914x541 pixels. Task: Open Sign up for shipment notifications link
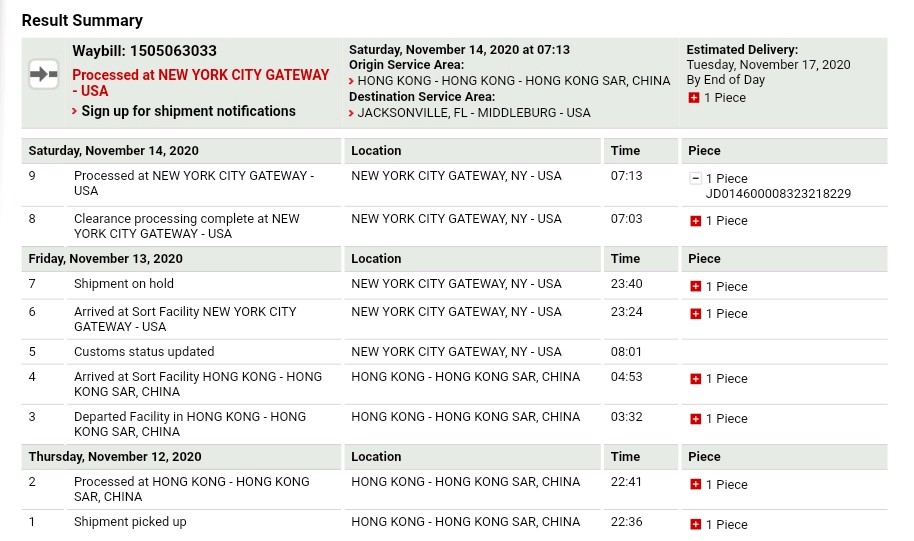188,111
